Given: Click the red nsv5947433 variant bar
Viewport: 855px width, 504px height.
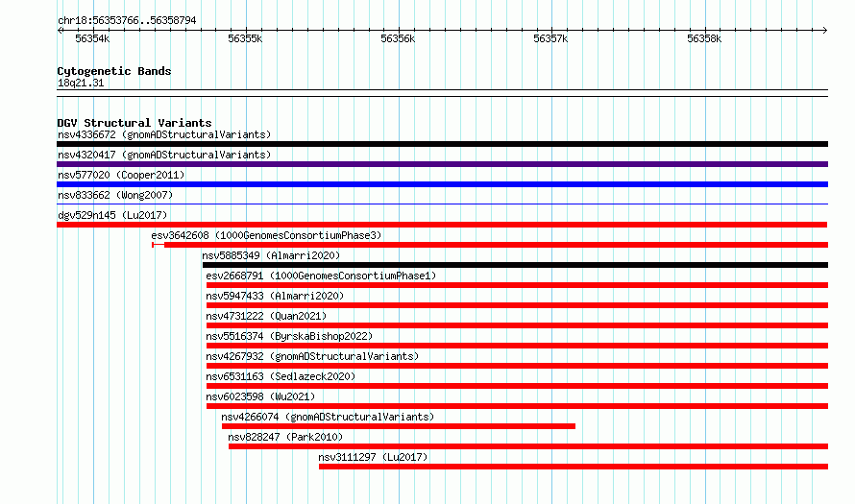Looking at the screenshot, I should [x=518, y=305].
